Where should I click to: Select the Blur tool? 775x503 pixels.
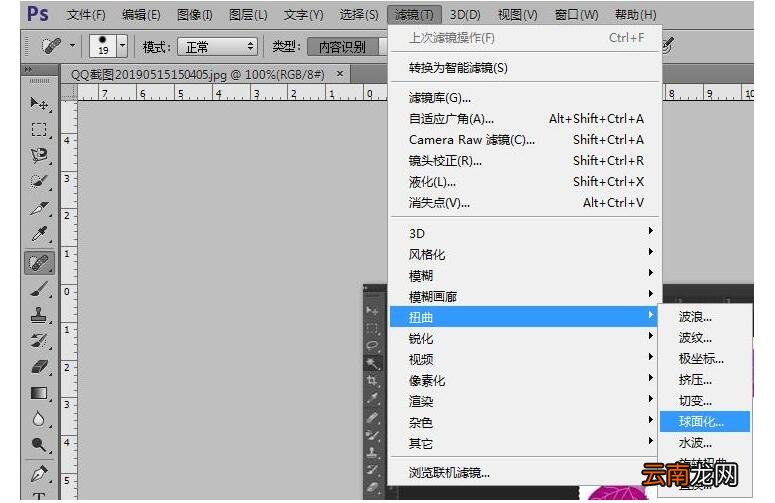[39, 419]
